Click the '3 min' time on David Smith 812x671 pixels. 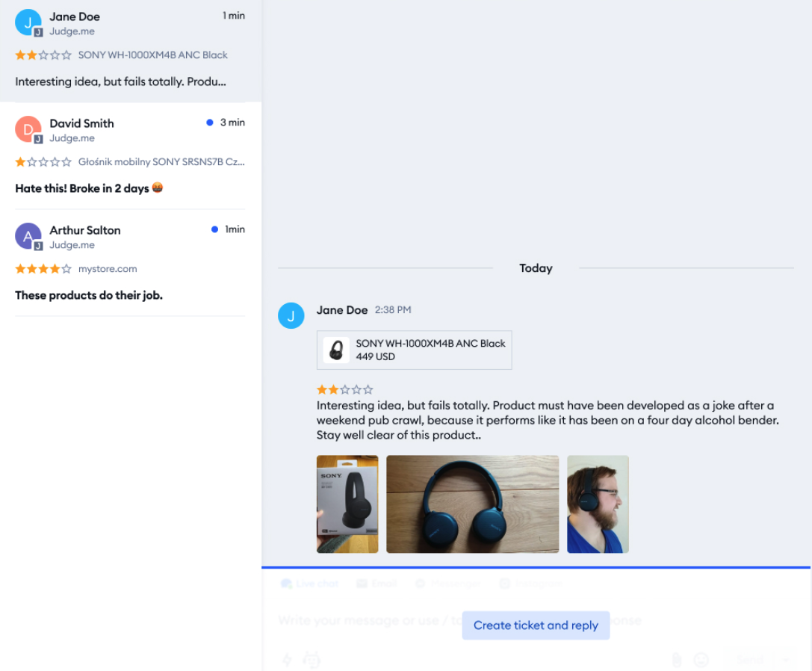pos(232,123)
